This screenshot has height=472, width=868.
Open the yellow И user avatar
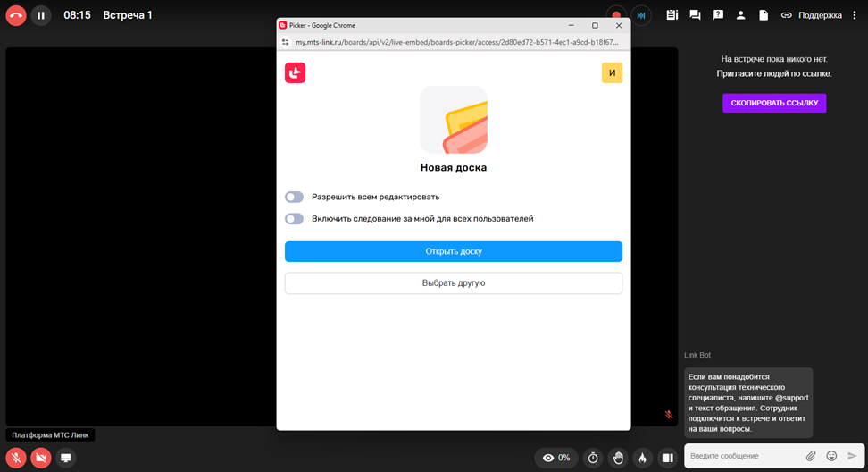pyautogui.click(x=612, y=72)
